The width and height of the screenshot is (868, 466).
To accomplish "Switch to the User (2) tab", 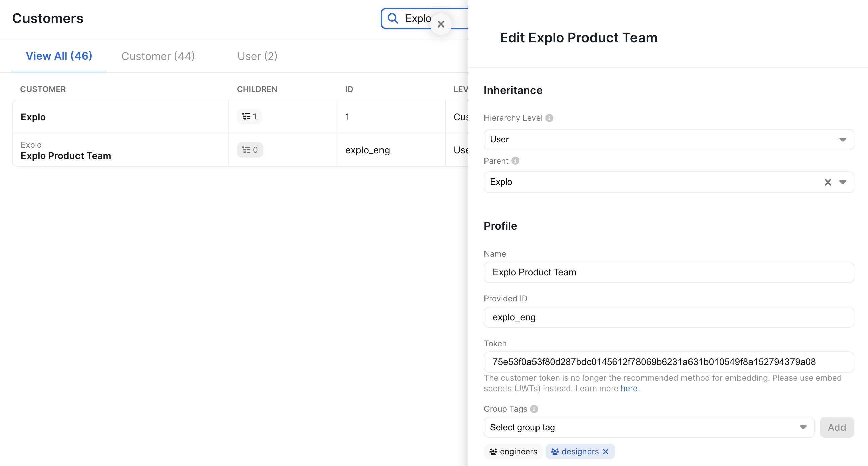I will point(257,56).
